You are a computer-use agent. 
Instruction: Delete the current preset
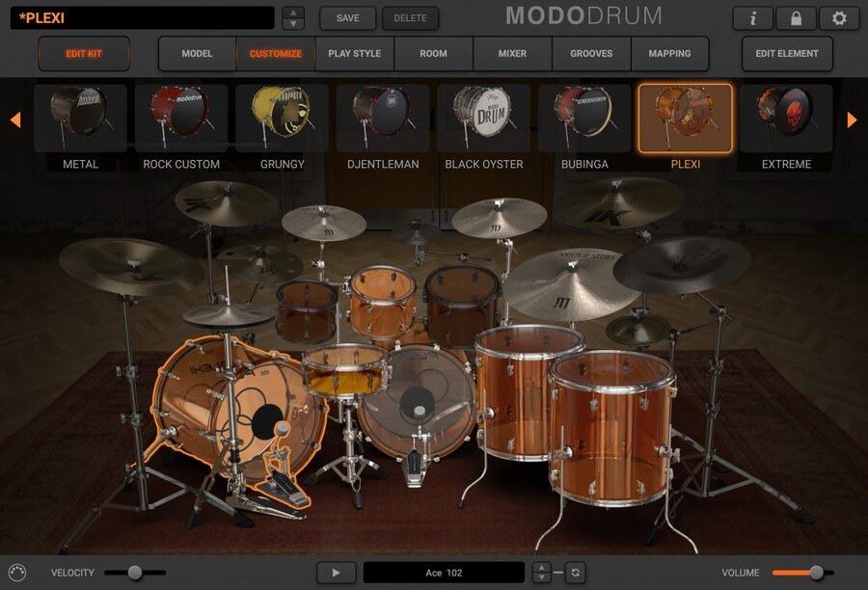(x=410, y=17)
